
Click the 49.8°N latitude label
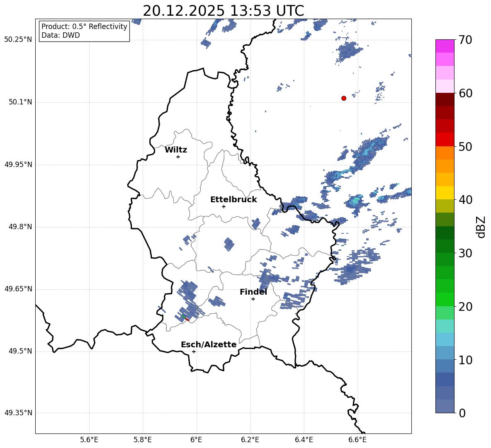tap(20, 227)
